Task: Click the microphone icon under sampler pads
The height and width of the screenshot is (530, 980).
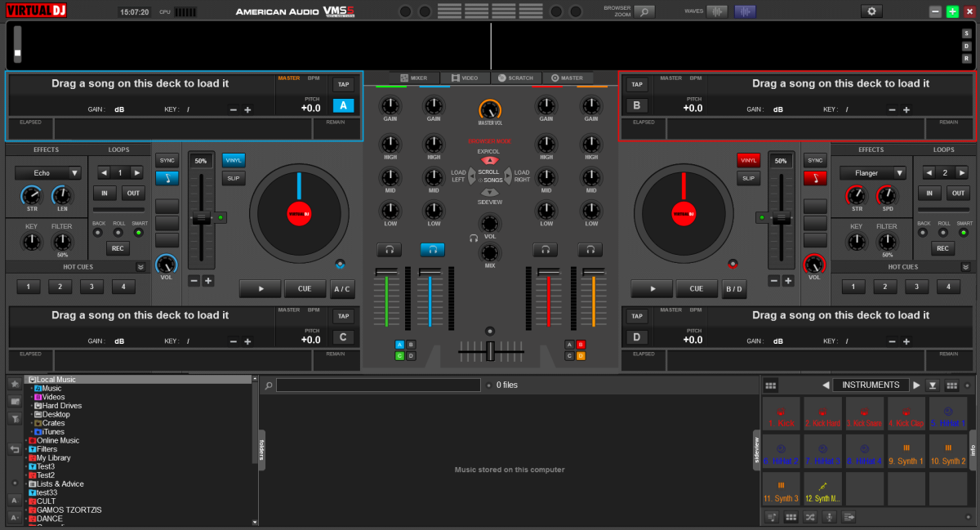Action: pos(829,517)
